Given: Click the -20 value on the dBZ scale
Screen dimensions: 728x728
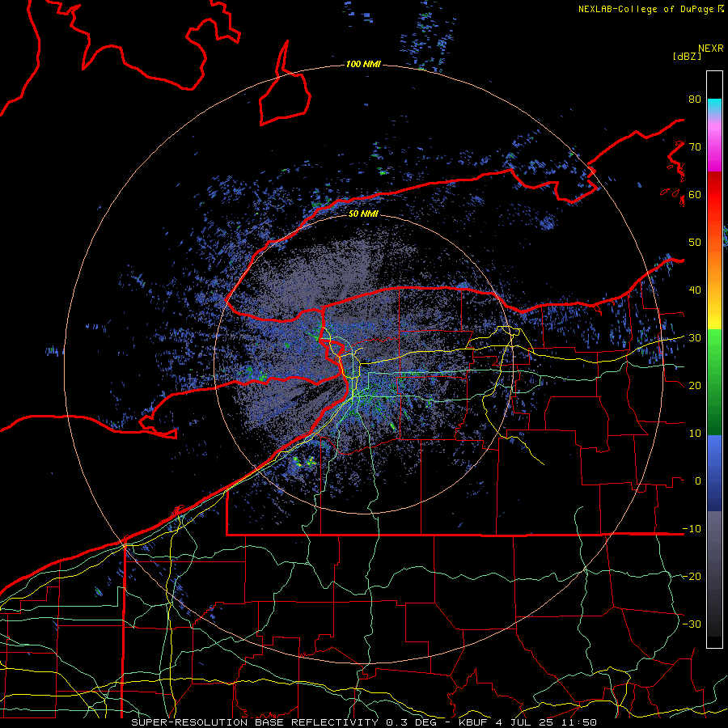Looking at the screenshot, I should [x=692, y=577].
